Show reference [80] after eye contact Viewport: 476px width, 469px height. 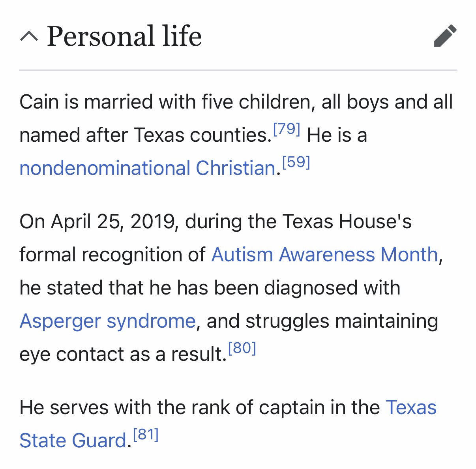tap(242, 348)
